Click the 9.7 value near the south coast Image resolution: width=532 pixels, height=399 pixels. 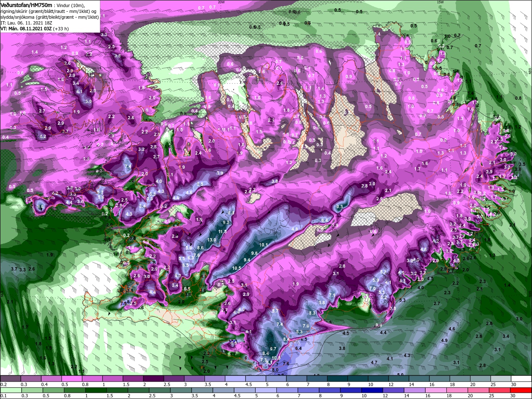click(273, 349)
